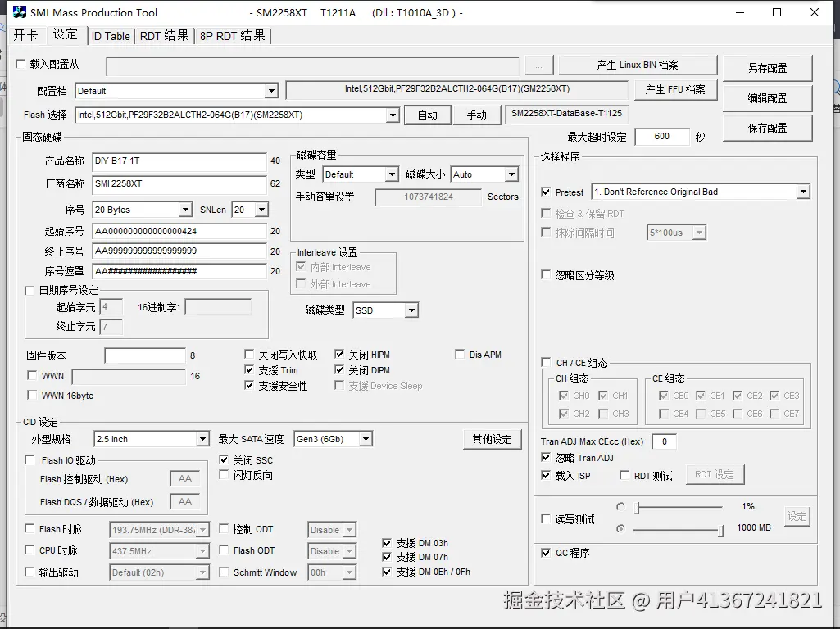Screen dimensions: 840x629
Task: Switch to ID Table tab
Action: [111, 36]
